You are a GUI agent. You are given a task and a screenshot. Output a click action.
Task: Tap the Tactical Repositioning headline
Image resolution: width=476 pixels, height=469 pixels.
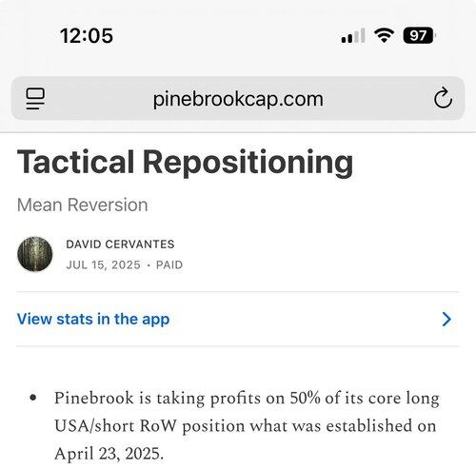click(x=185, y=163)
